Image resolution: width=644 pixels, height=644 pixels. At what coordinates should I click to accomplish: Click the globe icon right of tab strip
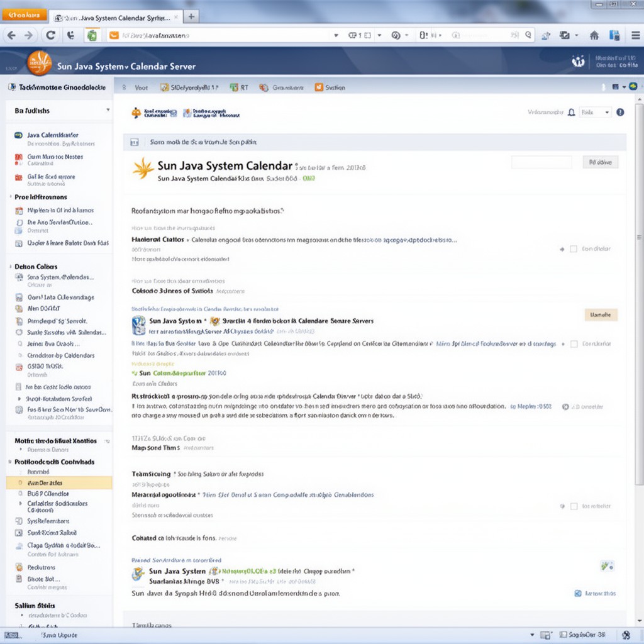click(633, 86)
